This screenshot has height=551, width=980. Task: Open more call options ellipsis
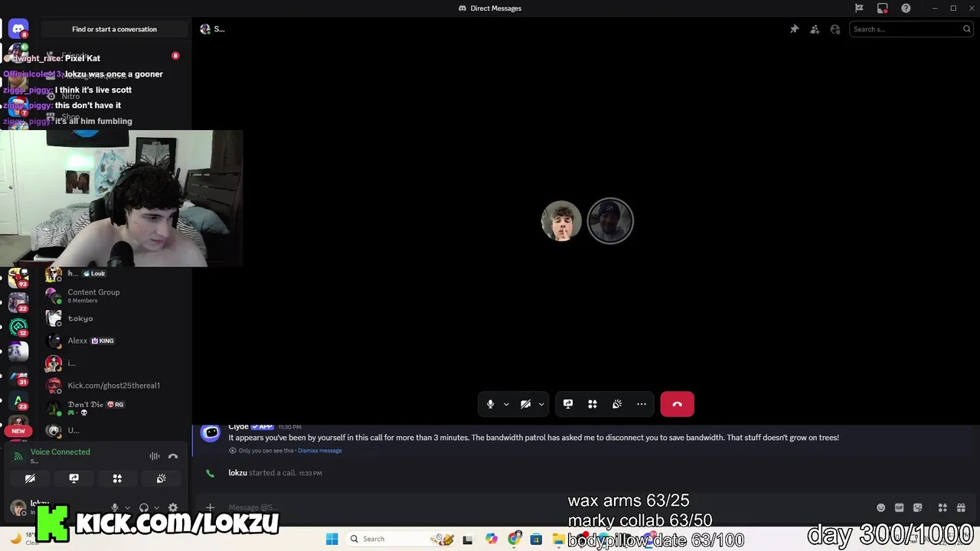pos(642,404)
